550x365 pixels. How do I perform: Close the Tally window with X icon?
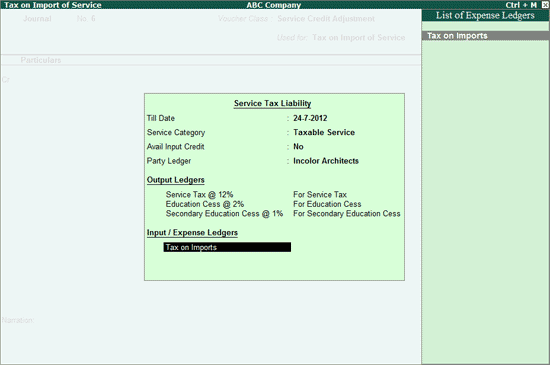point(545,5)
